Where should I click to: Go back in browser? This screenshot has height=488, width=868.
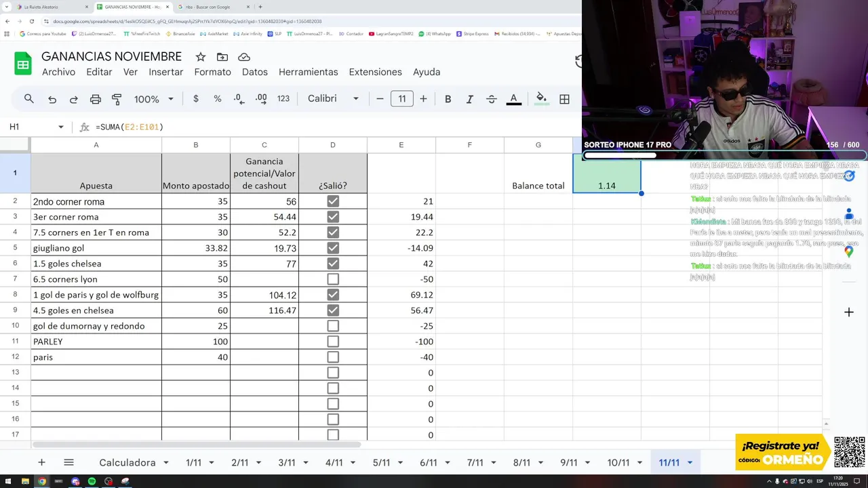pyautogui.click(x=7, y=21)
